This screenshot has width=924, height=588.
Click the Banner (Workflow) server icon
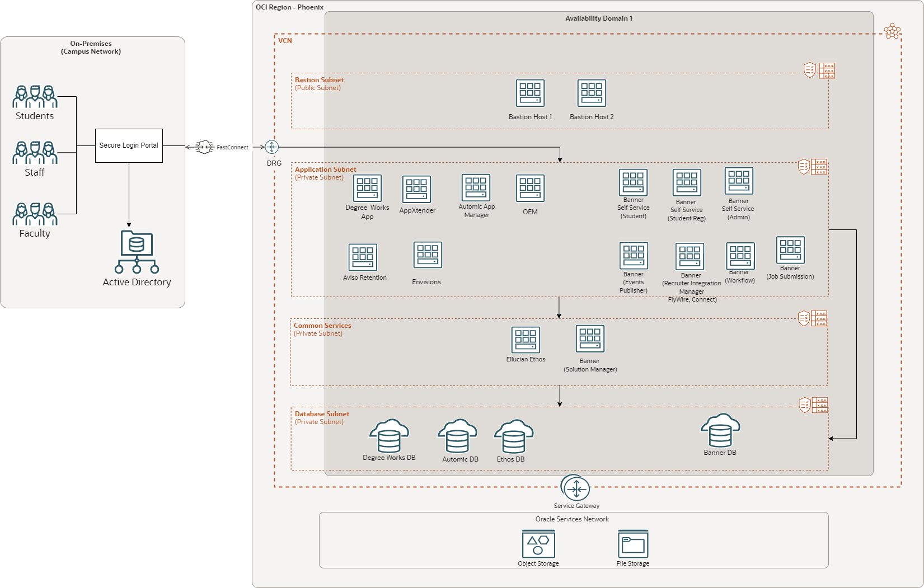point(740,256)
